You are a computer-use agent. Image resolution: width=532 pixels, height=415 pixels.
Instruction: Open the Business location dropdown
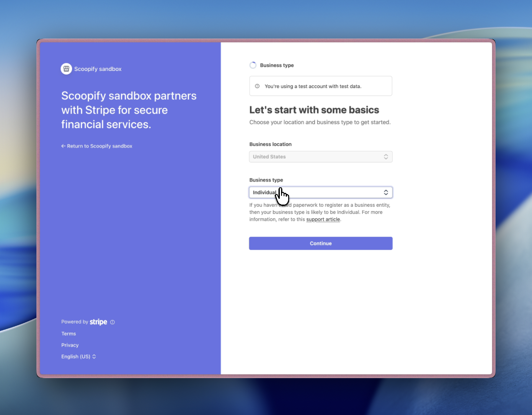tap(320, 156)
